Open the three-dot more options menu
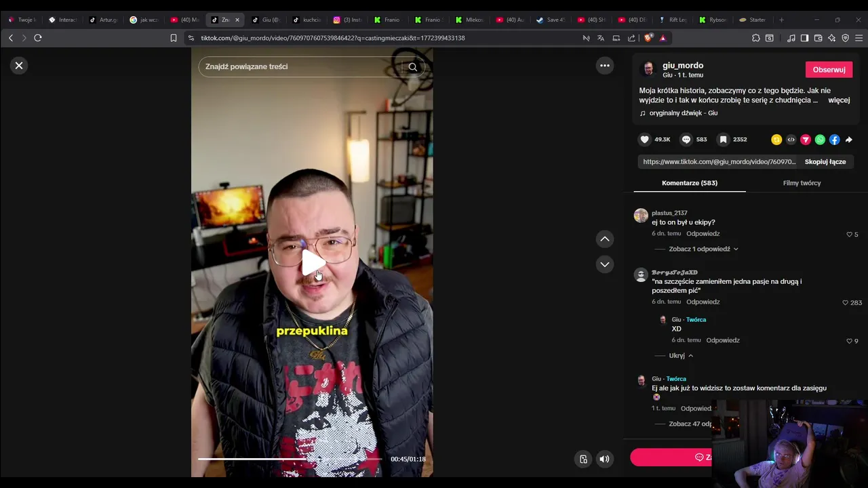This screenshot has height=488, width=868. coord(605,66)
